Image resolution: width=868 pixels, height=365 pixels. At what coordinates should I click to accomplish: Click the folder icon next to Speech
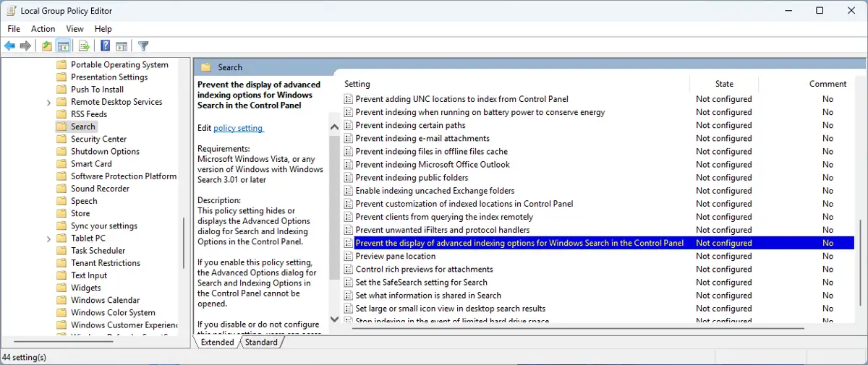point(61,201)
